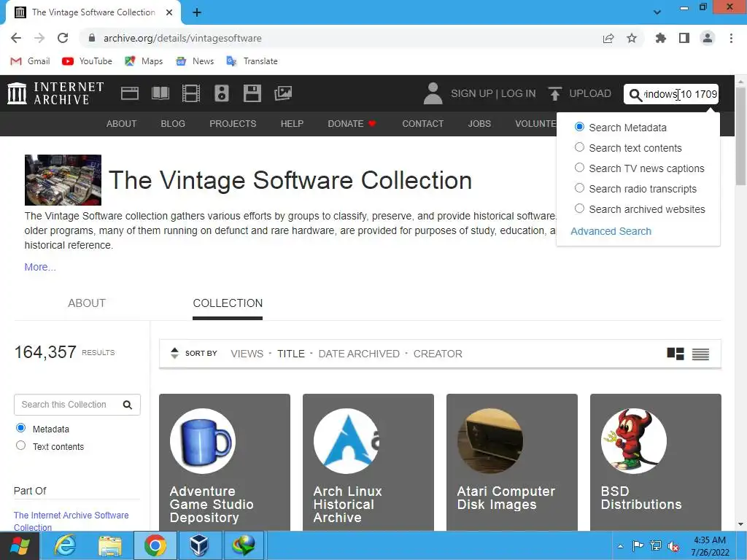Sort results by VIEWS
The height and width of the screenshot is (560, 747).
(247, 354)
